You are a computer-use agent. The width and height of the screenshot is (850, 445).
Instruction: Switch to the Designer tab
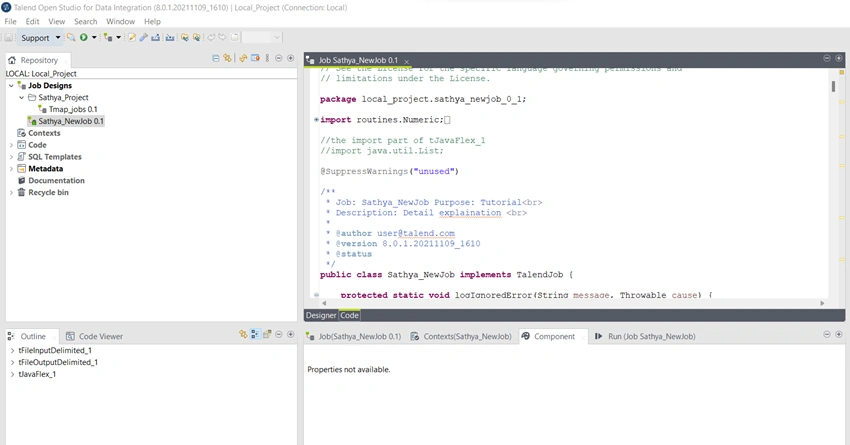[x=321, y=315]
